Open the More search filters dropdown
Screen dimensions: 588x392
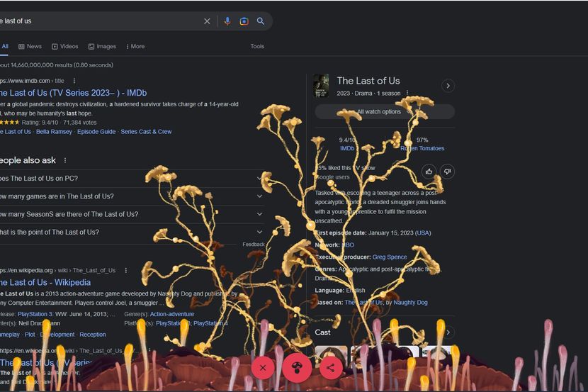pos(135,47)
